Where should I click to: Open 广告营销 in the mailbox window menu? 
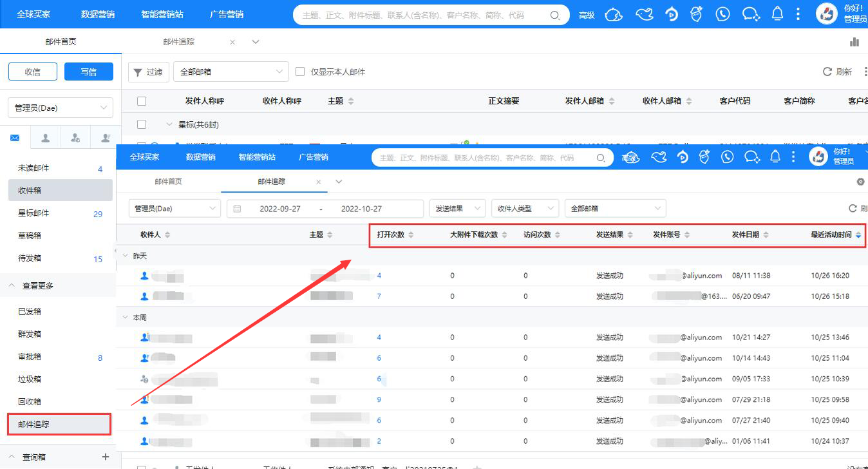[227, 14]
